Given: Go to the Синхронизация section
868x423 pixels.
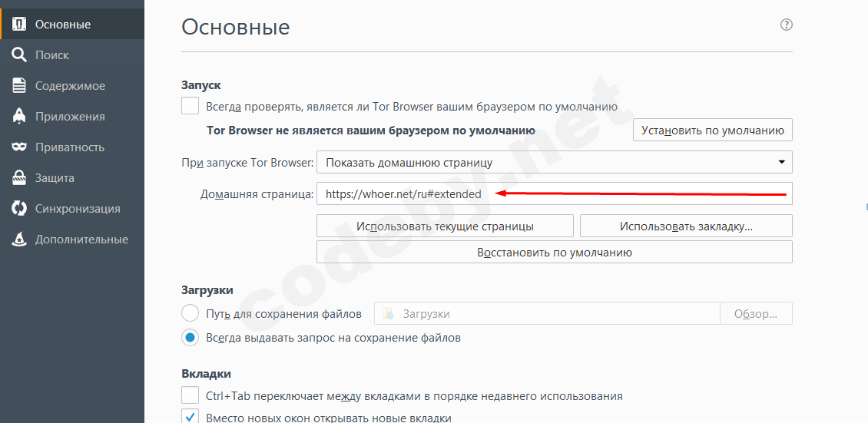Looking at the screenshot, I should tap(72, 209).
